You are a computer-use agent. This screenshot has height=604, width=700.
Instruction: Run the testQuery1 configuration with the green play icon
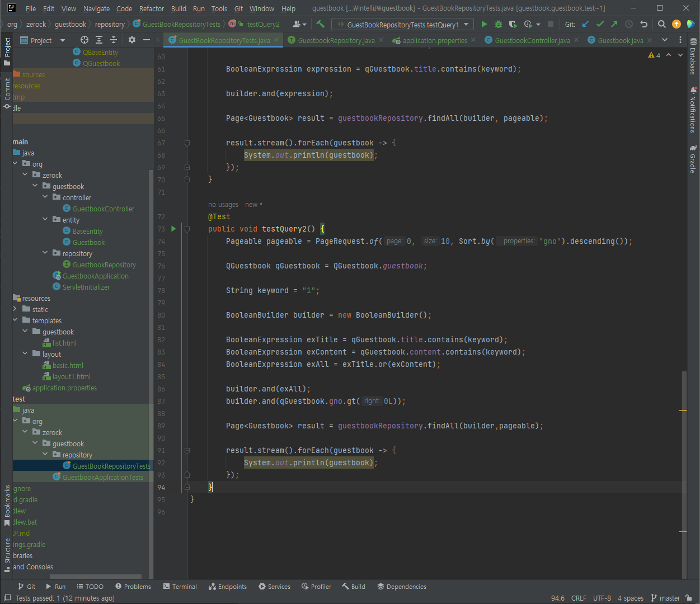(484, 24)
